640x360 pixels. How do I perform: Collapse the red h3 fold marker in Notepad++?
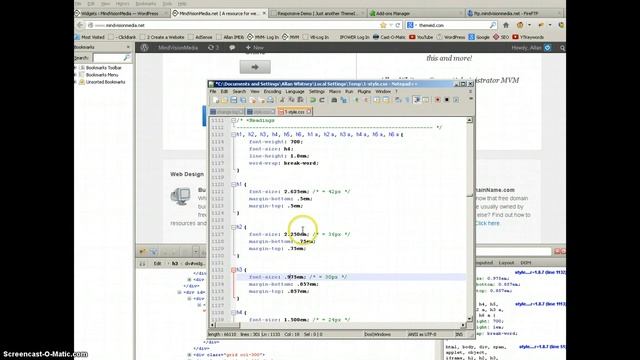tap(233, 270)
